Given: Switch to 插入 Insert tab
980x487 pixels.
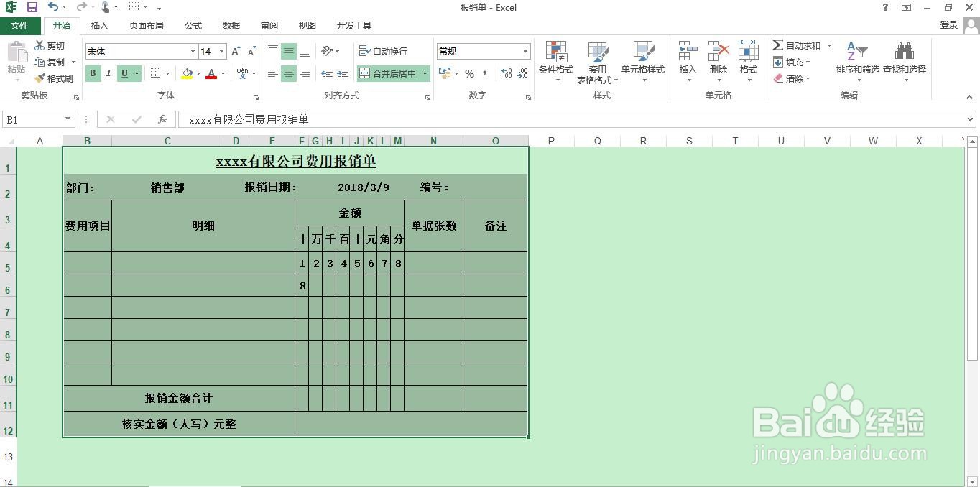Looking at the screenshot, I should click(99, 25).
